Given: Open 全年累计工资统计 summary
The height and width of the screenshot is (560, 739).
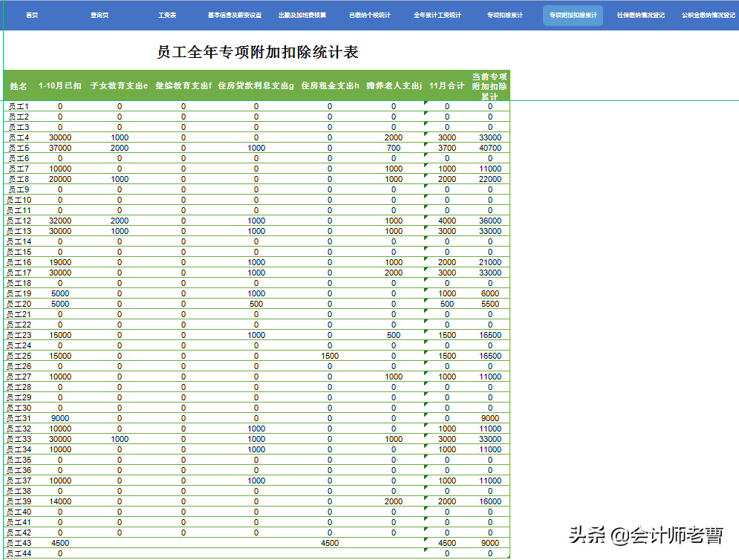Looking at the screenshot, I should pyautogui.click(x=437, y=13).
